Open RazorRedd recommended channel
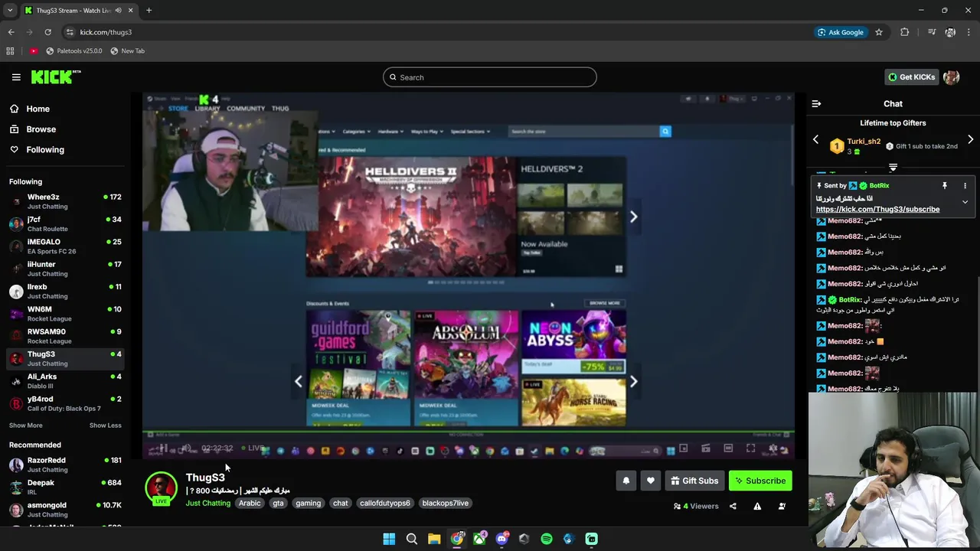 pyautogui.click(x=65, y=465)
